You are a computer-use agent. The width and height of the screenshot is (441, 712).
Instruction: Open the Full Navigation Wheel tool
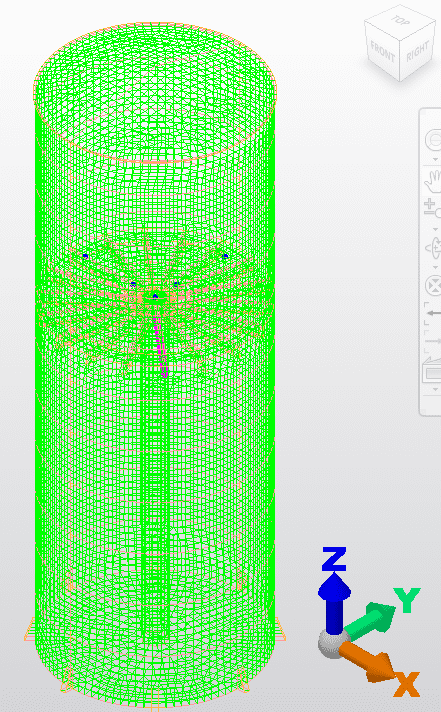[433, 140]
